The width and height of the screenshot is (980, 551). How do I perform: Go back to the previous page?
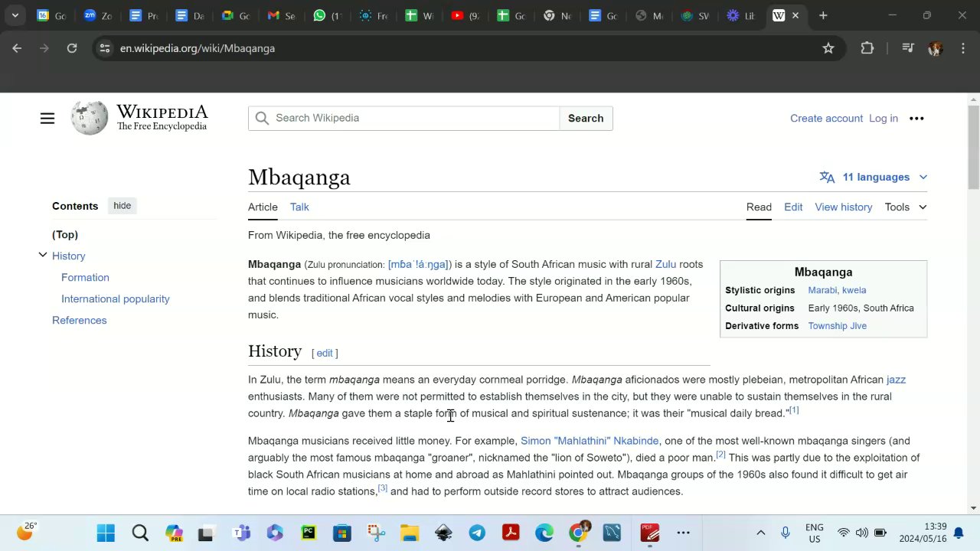point(17,48)
